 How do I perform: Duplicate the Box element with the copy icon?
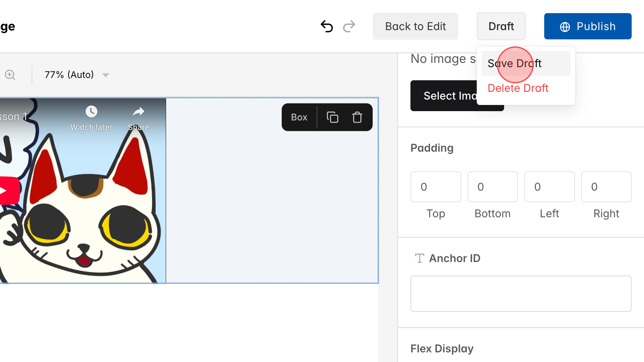click(333, 117)
